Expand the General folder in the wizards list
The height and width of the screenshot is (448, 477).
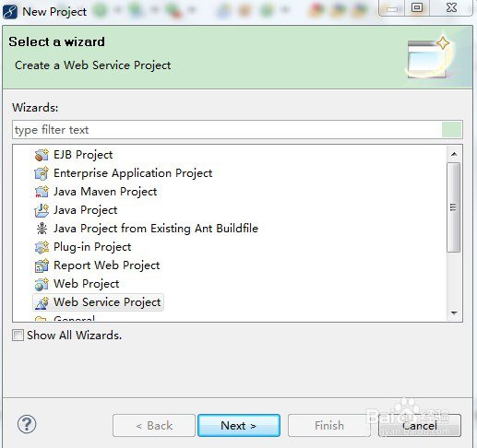pos(74,318)
